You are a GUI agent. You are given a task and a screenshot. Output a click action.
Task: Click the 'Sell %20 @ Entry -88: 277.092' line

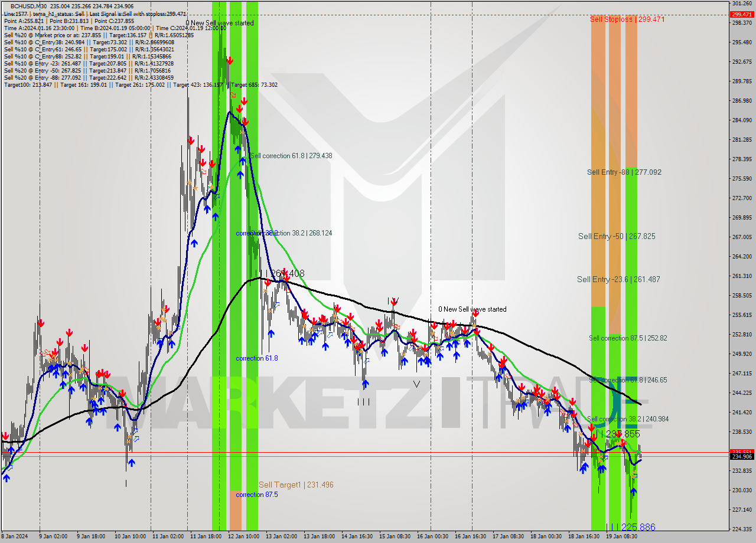point(89,77)
